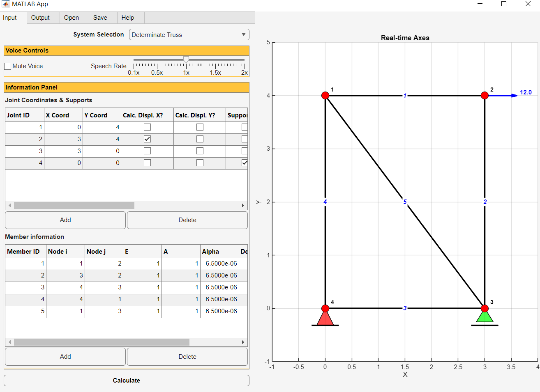Viewport: 540px width, 392px height.
Task: Click the Calculate button
Action: click(127, 381)
